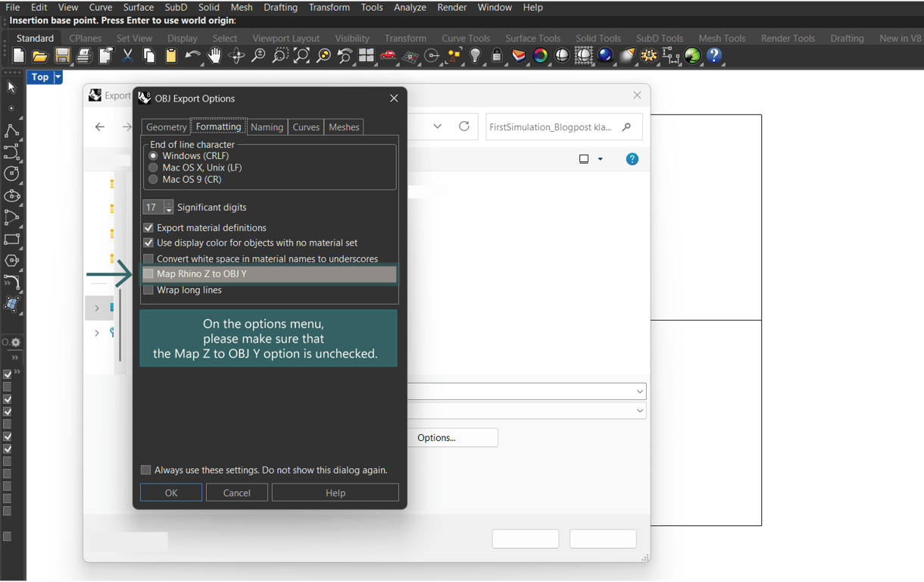The height and width of the screenshot is (582, 924).
Task: Expand the first collapsed tree node in Export dialog
Action: (96, 308)
